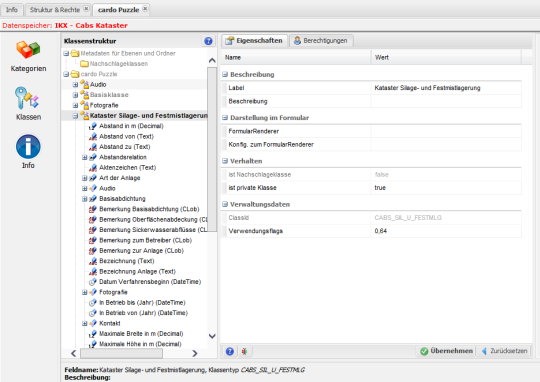
Task: Switch to the Info tab
Action: click(x=12, y=10)
